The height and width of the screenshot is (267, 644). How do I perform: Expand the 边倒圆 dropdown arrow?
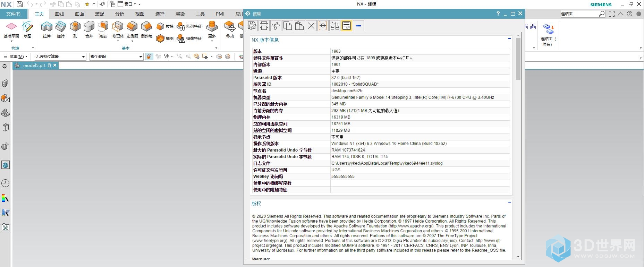132,41
